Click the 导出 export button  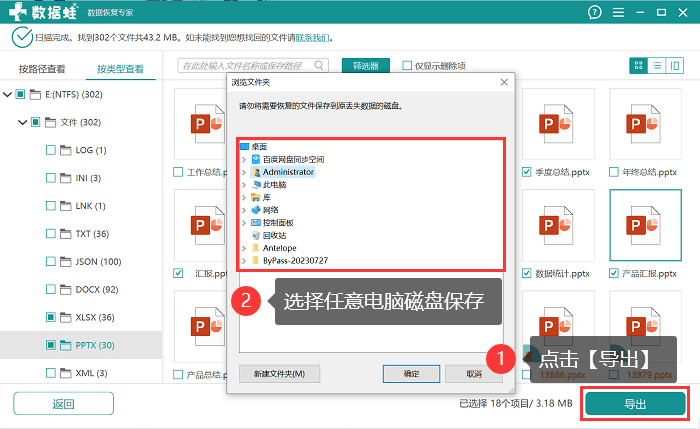635,404
